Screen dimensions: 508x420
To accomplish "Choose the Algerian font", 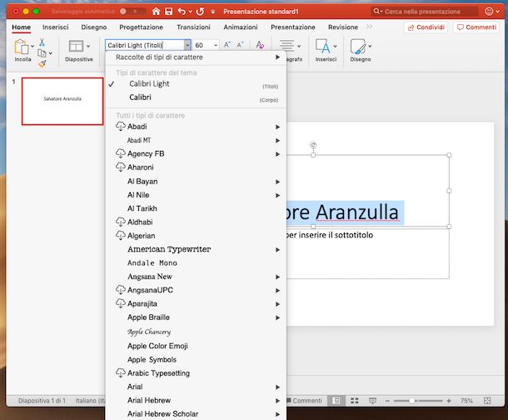I will click(x=196, y=236).
